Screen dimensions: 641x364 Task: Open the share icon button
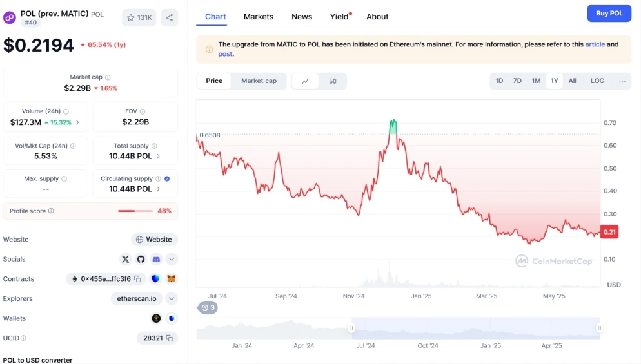coord(170,17)
